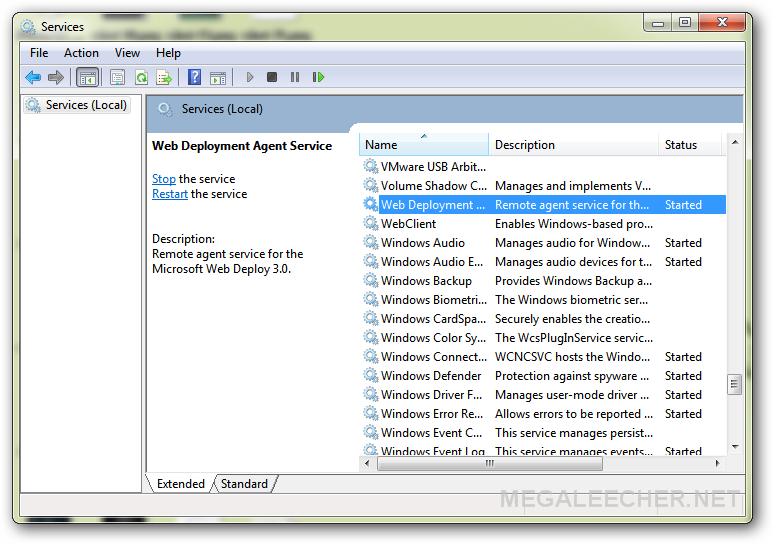Viewport: 773px width, 544px height.
Task: Open the View menu
Action: point(127,53)
